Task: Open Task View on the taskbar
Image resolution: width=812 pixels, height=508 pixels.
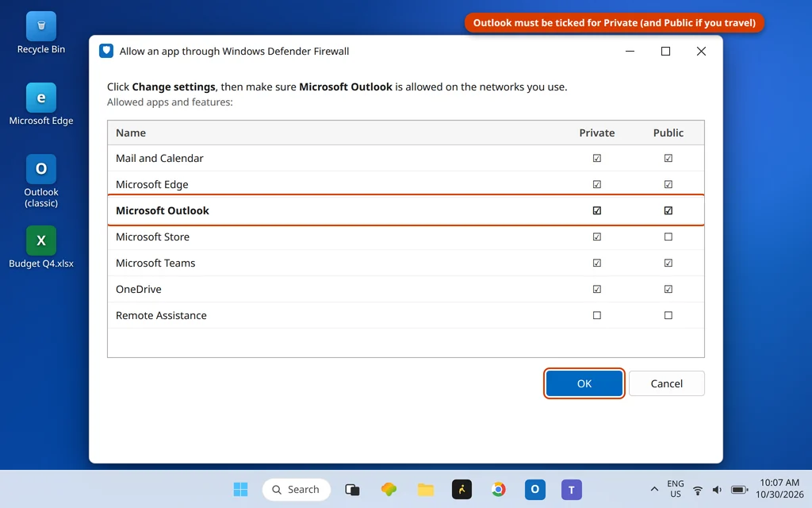Action: click(x=352, y=489)
